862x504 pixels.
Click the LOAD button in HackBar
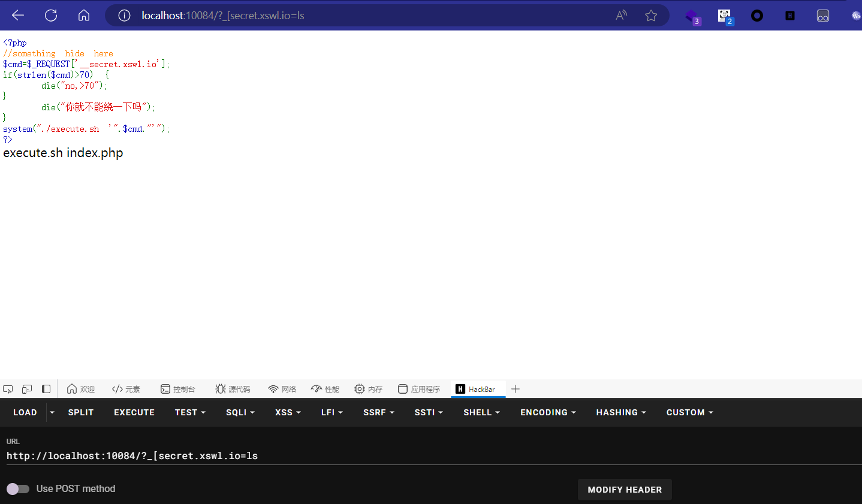pyautogui.click(x=25, y=412)
